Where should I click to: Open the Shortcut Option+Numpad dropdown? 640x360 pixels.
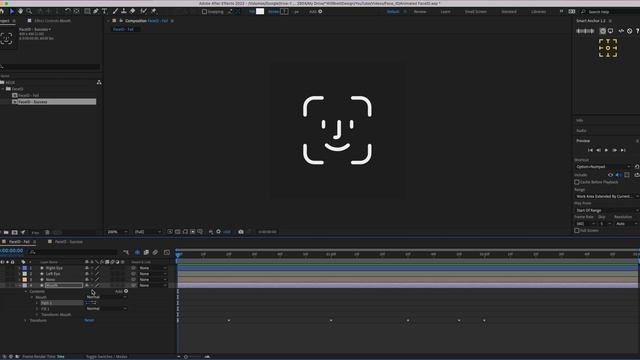(603, 167)
